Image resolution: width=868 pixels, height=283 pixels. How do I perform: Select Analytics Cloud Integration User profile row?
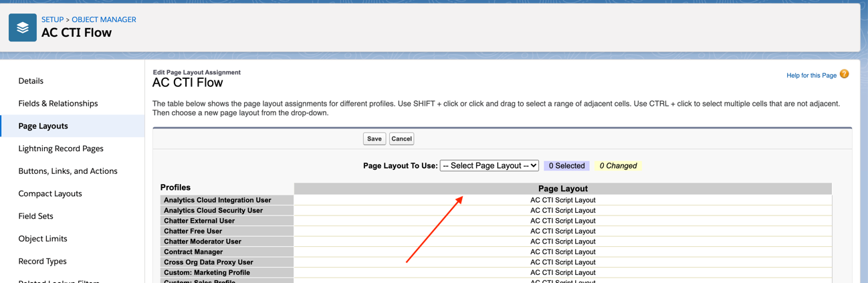click(x=227, y=200)
